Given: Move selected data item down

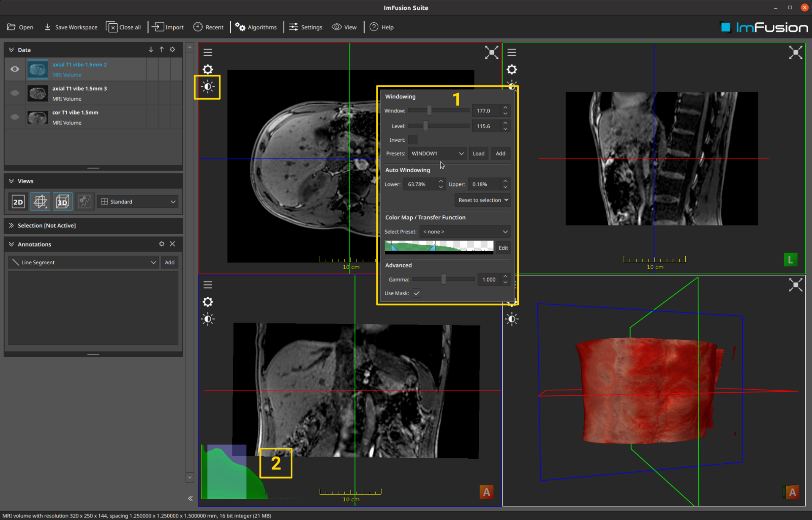Looking at the screenshot, I should pos(151,49).
